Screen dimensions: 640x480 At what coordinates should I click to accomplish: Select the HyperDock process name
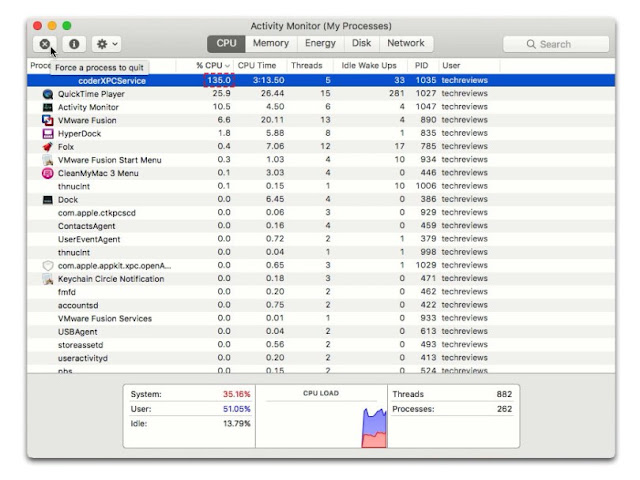point(79,133)
